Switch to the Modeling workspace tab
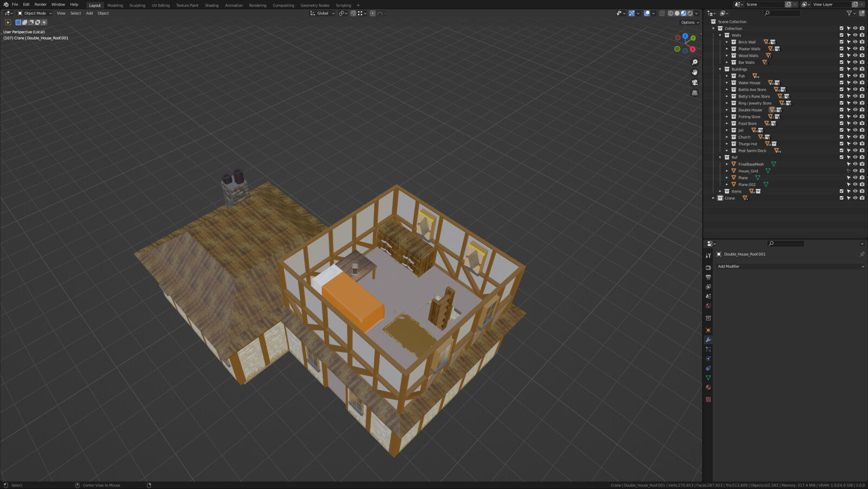 (115, 5)
